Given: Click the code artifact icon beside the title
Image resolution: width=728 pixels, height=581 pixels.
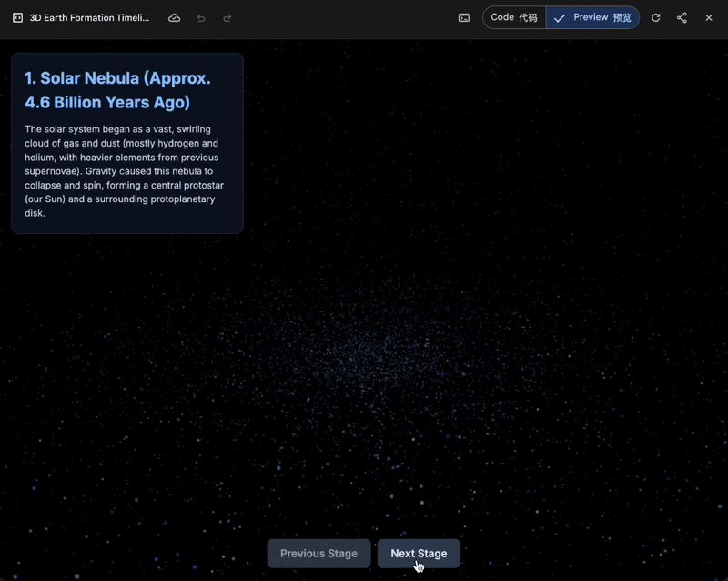Looking at the screenshot, I should click(17, 17).
